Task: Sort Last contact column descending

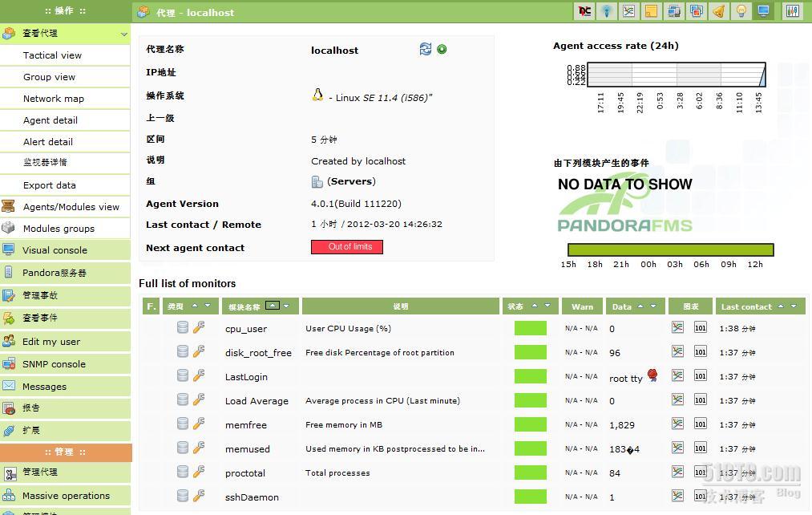Action: [794, 306]
